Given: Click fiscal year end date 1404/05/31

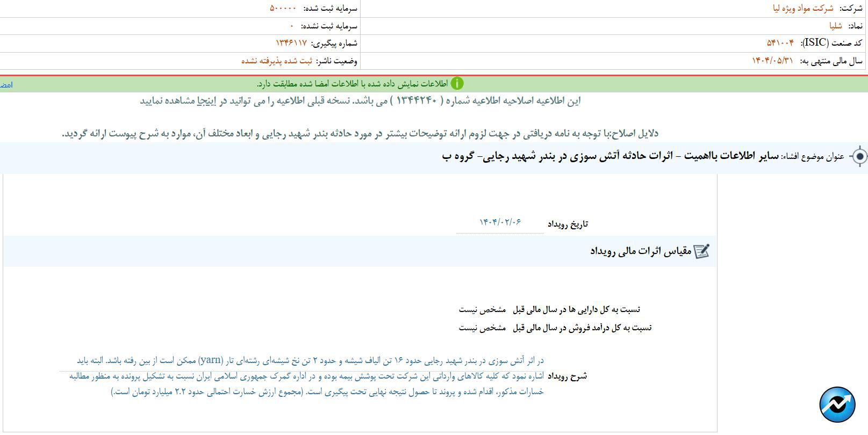Looking at the screenshot, I should pyautogui.click(x=772, y=61).
